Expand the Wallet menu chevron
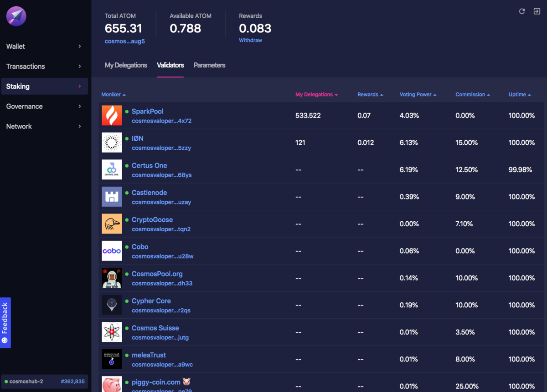 pos(80,46)
